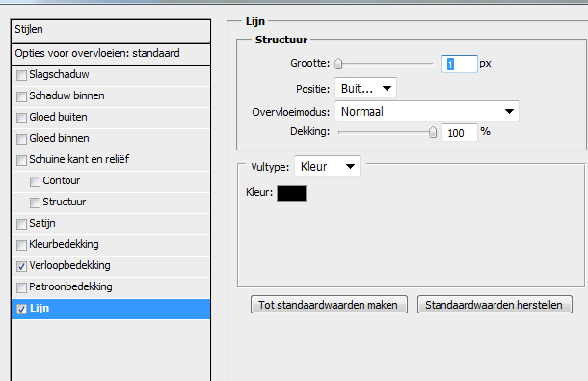588x381 pixels.
Task: Select the Schaduw binnen style label
Action: point(67,96)
